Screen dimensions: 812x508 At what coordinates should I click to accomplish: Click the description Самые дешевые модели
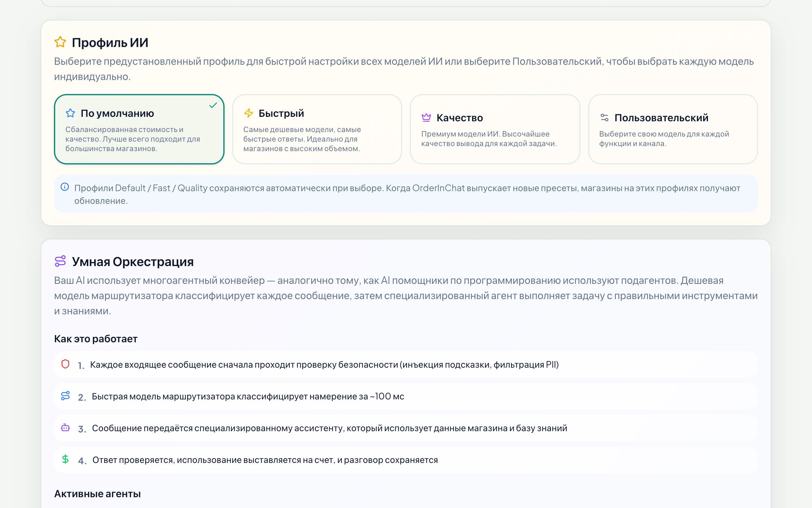tap(302, 139)
